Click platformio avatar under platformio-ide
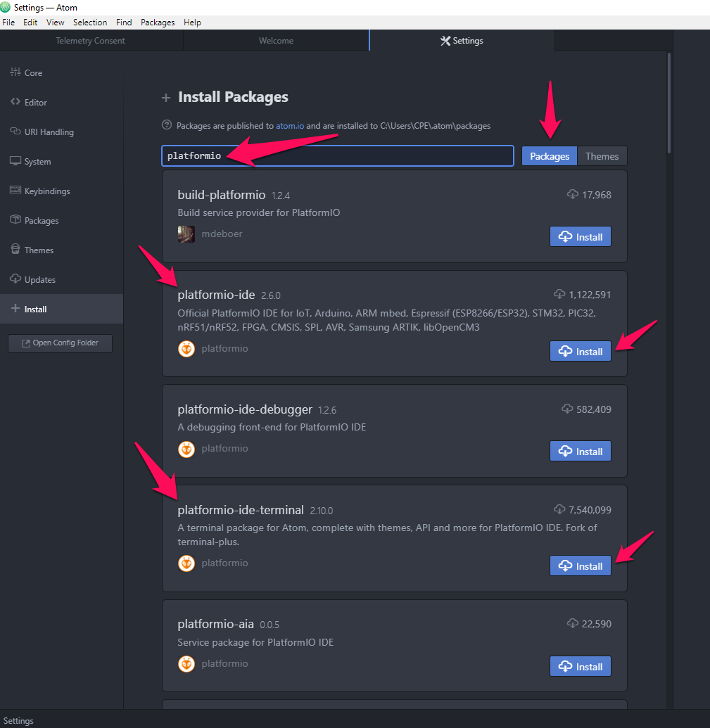710x728 pixels. coord(186,349)
